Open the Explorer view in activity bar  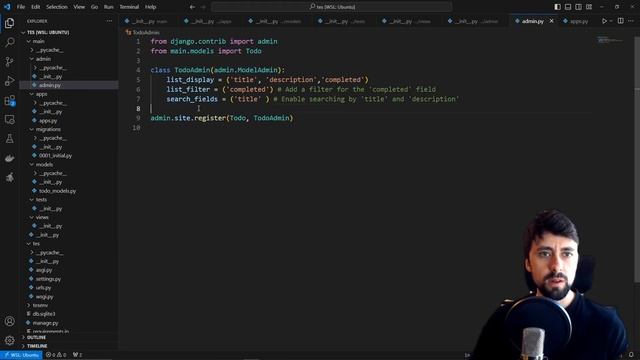click(9, 23)
